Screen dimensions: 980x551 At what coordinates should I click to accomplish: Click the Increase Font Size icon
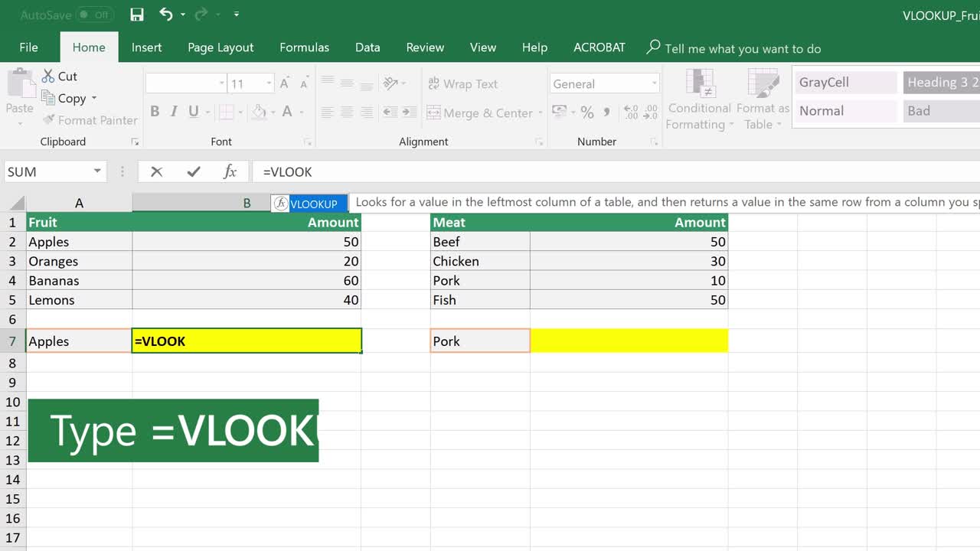[285, 83]
